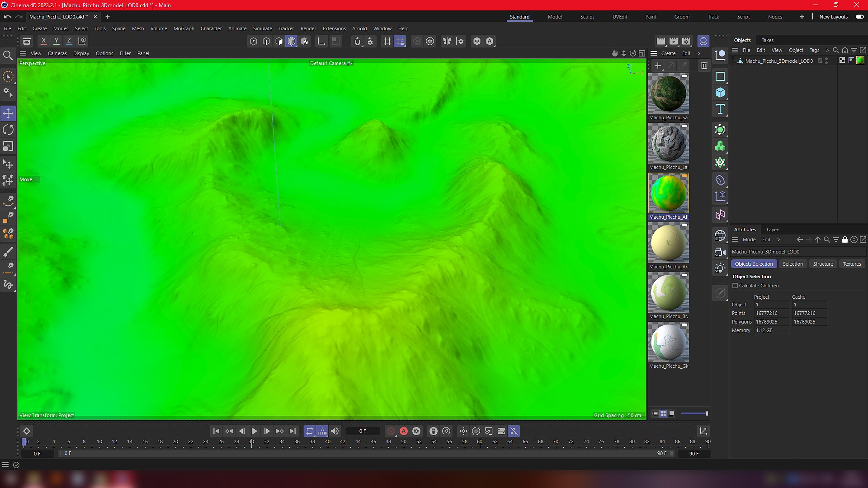
Task: Switch to the Sculpt layout tab
Action: (587, 17)
